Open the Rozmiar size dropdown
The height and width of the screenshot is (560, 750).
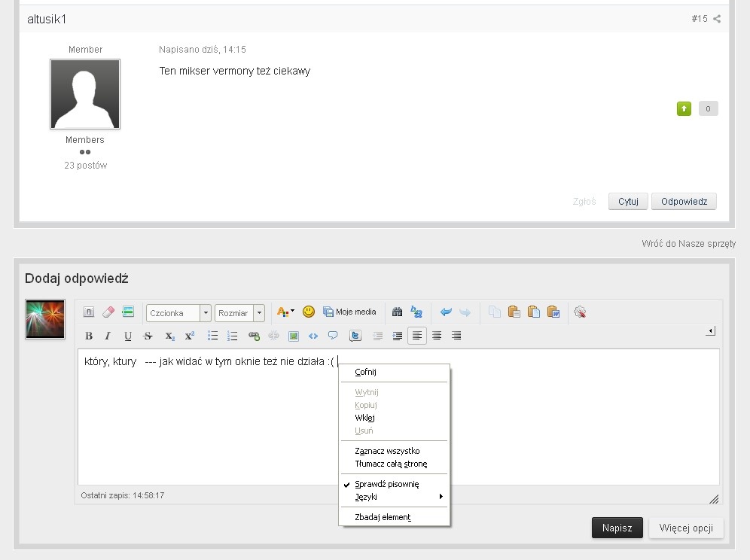[239, 312]
